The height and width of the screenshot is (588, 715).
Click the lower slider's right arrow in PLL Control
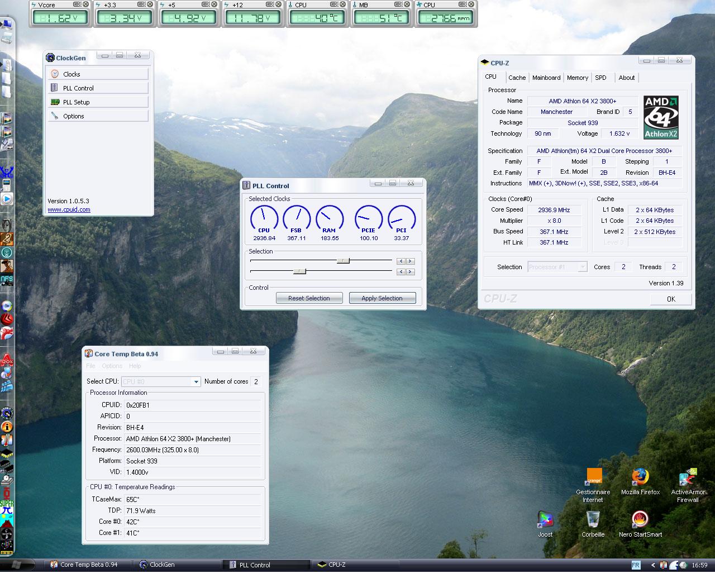(x=410, y=271)
